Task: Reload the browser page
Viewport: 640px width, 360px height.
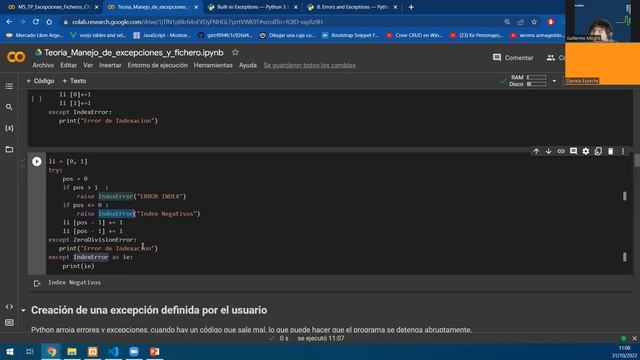Action: click(36, 22)
